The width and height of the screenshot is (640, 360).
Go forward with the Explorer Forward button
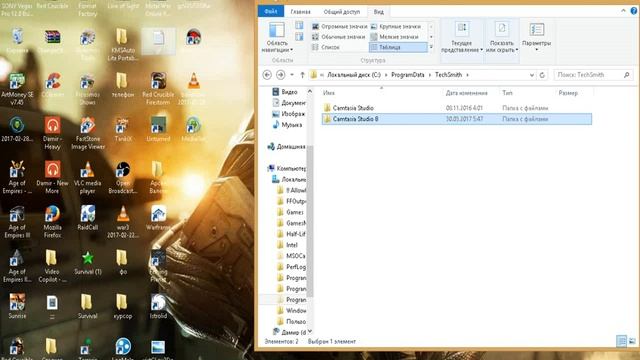point(280,75)
